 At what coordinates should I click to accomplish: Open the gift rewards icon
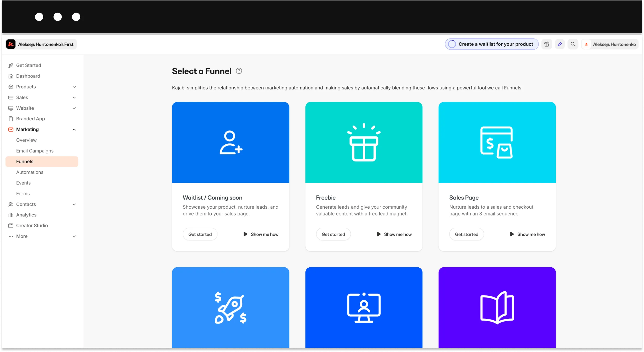[x=547, y=44]
